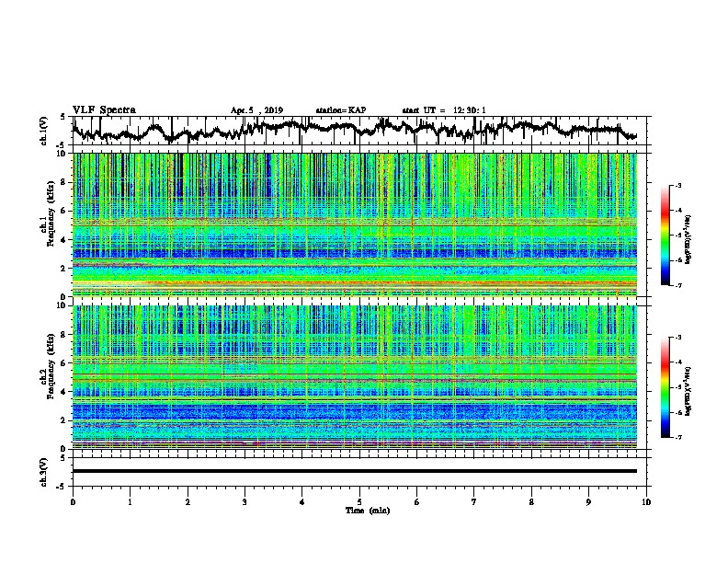
Task: Click the '-3' value on ch.1 colorbar
Action: [x=677, y=185]
